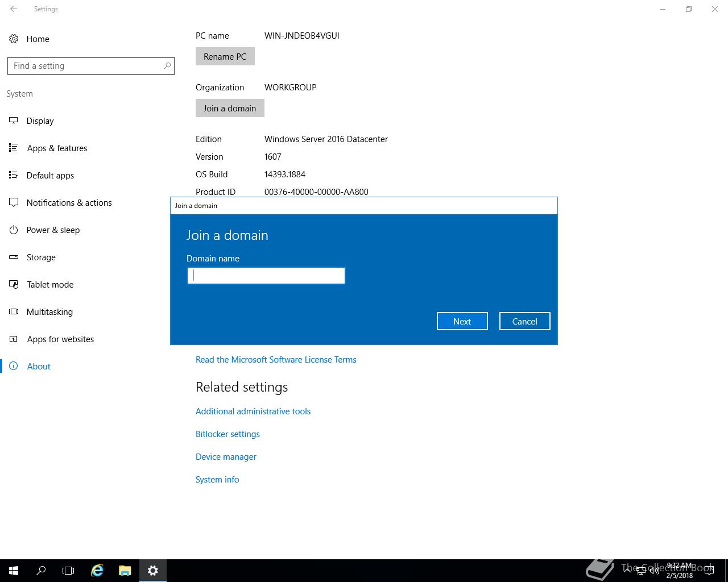Click the Settings gear taskbar icon
The width and height of the screenshot is (728, 582).
[152, 571]
